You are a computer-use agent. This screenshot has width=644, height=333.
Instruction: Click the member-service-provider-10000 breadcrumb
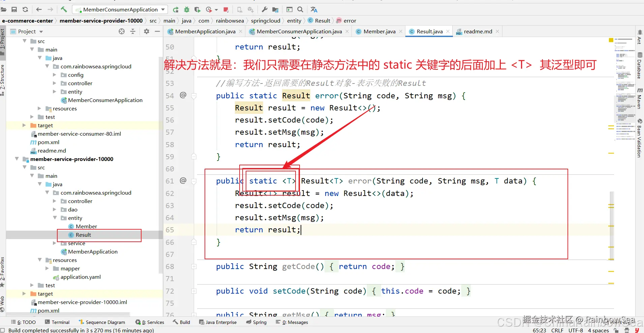tap(101, 21)
